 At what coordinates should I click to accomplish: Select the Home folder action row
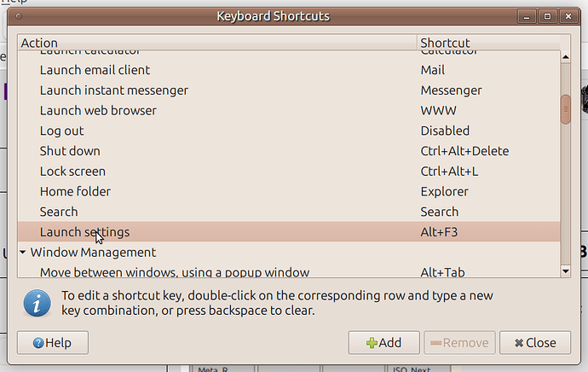[x=75, y=192]
